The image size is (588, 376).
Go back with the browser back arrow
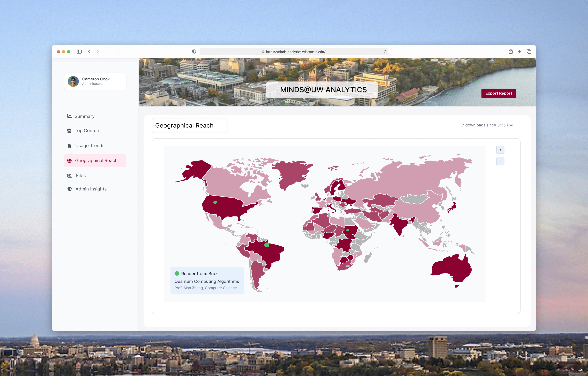pos(89,51)
